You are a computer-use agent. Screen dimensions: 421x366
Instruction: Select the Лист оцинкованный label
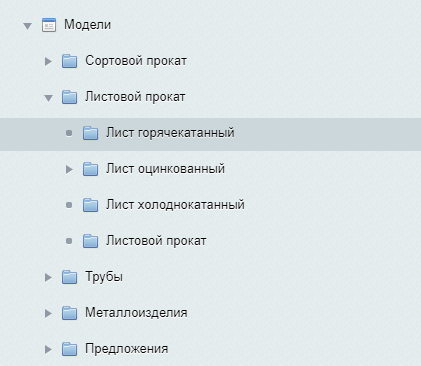click(165, 169)
